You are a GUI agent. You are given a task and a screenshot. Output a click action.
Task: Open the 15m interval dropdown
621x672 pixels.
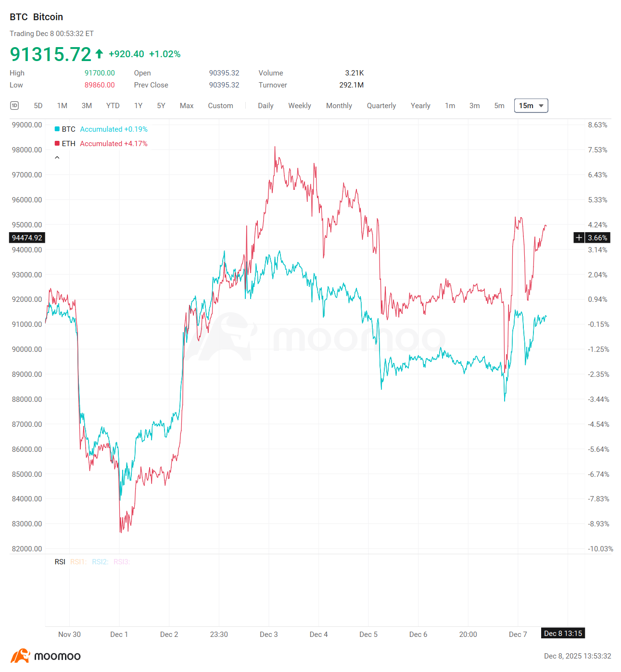tap(531, 105)
